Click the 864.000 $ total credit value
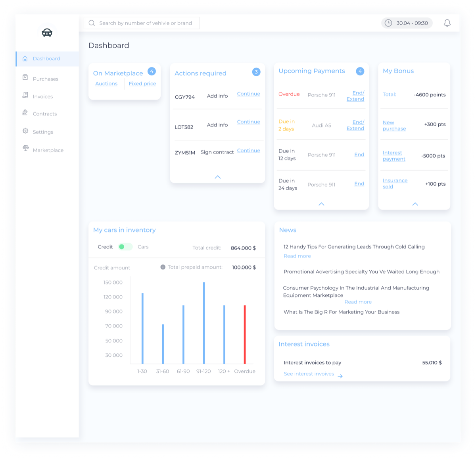The width and height of the screenshot is (476, 458). [x=243, y=248]
